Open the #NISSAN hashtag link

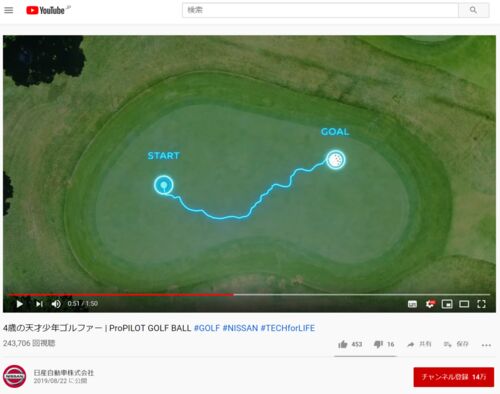(x=240, y=328)
